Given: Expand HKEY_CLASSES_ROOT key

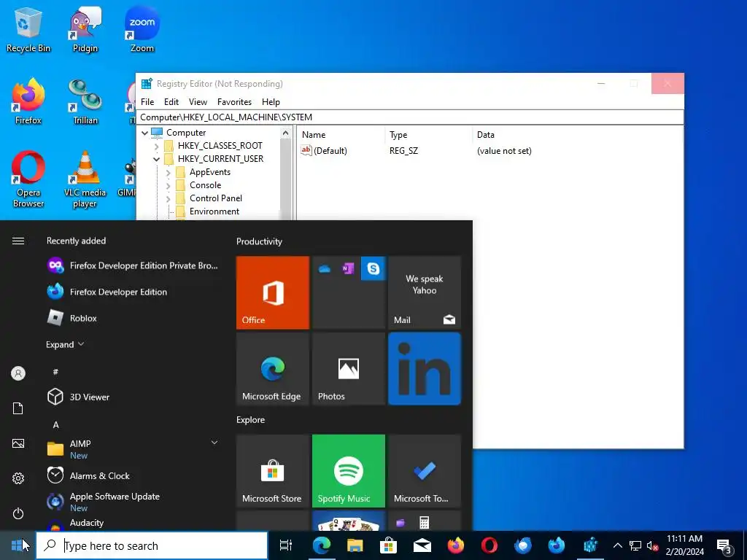Looking at the screenshot, I should 156,146.
